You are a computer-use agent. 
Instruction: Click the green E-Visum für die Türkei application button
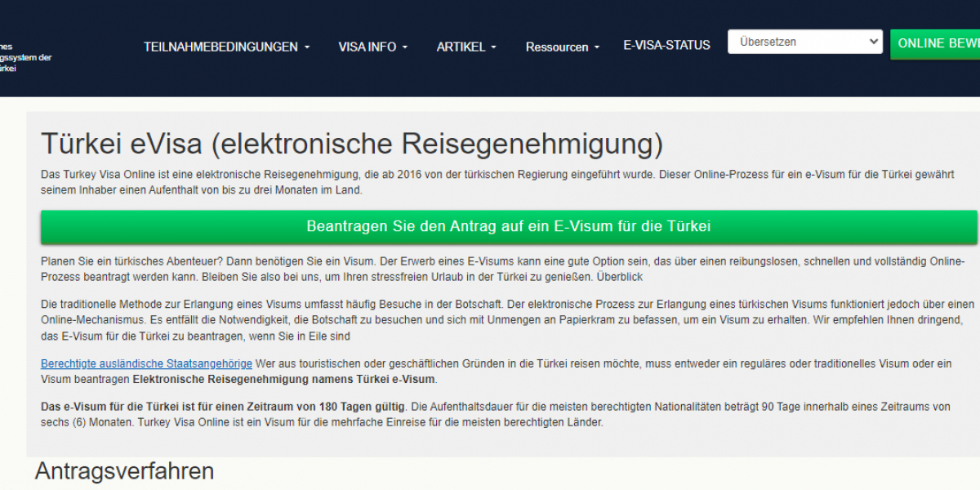click(x=508, y=226)
